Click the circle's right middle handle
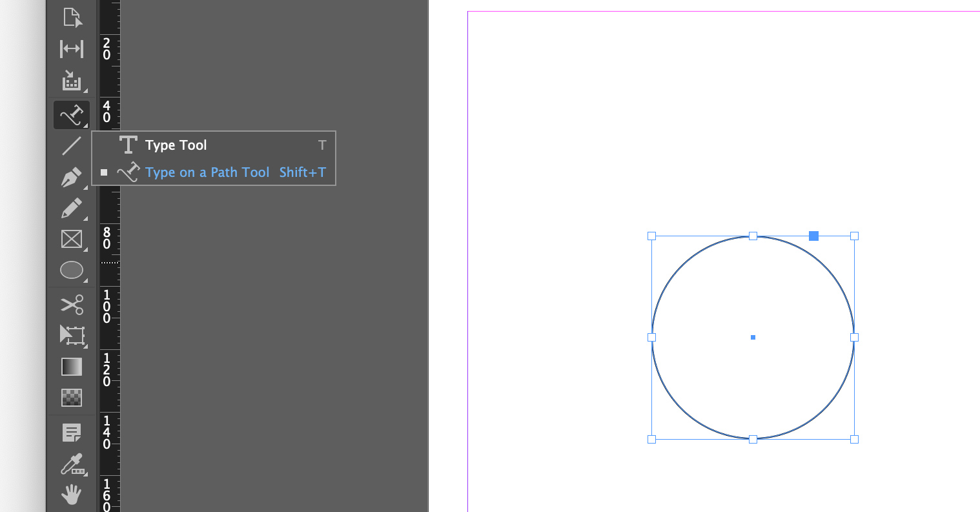980x512 pixels. coord(854,337)
